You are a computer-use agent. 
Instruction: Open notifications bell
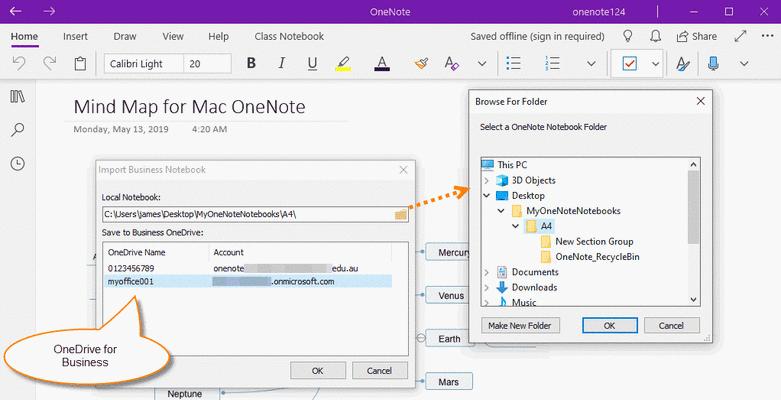pyautogui.click(x=655, y=36)
